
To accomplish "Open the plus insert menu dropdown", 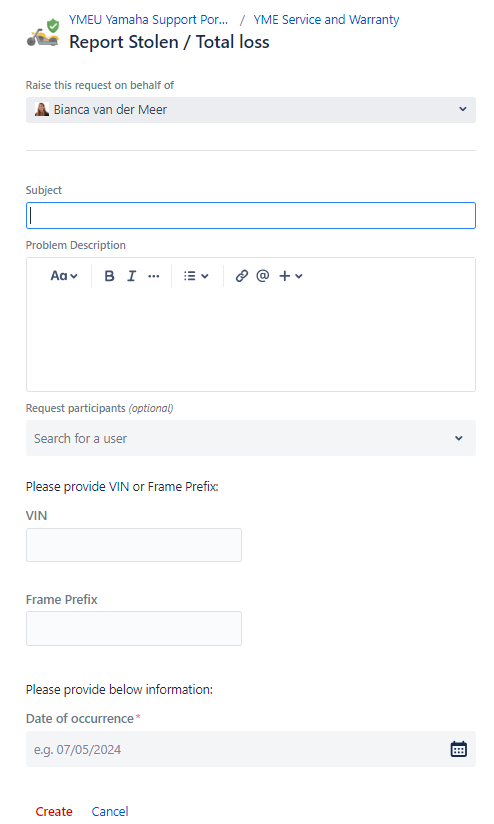I will (x=291, y=276).
